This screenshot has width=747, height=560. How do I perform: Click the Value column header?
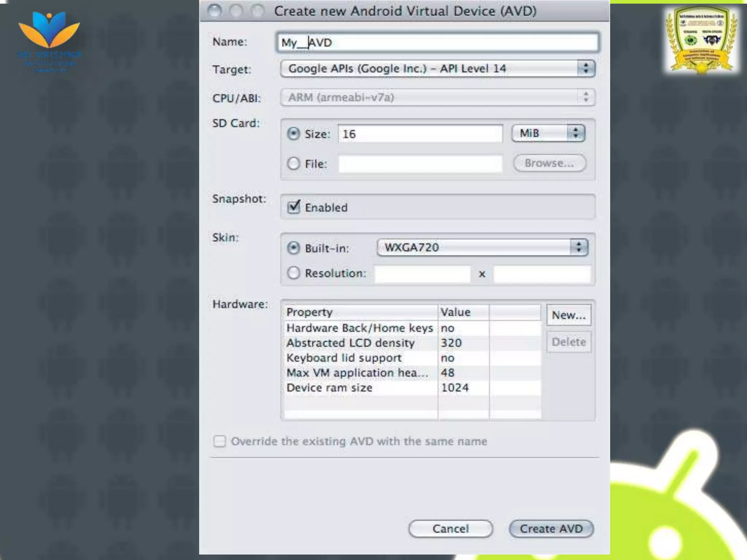pos(464,312)
